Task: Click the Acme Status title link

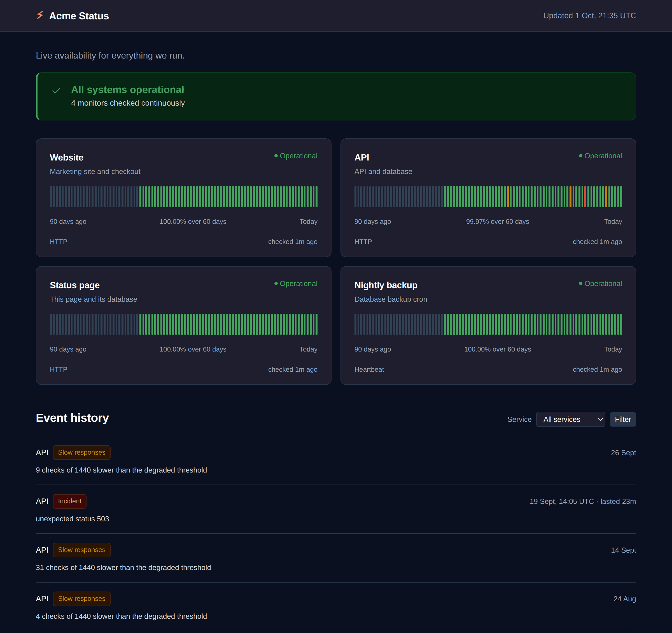Action: click(x=79, y=16)
